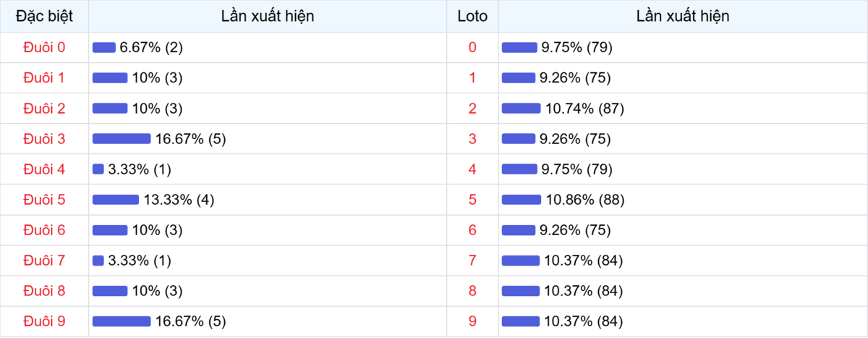Click the Đuôi 5 label
The width and height of the screenshot is (868, 338).
(x=44, y=200)
